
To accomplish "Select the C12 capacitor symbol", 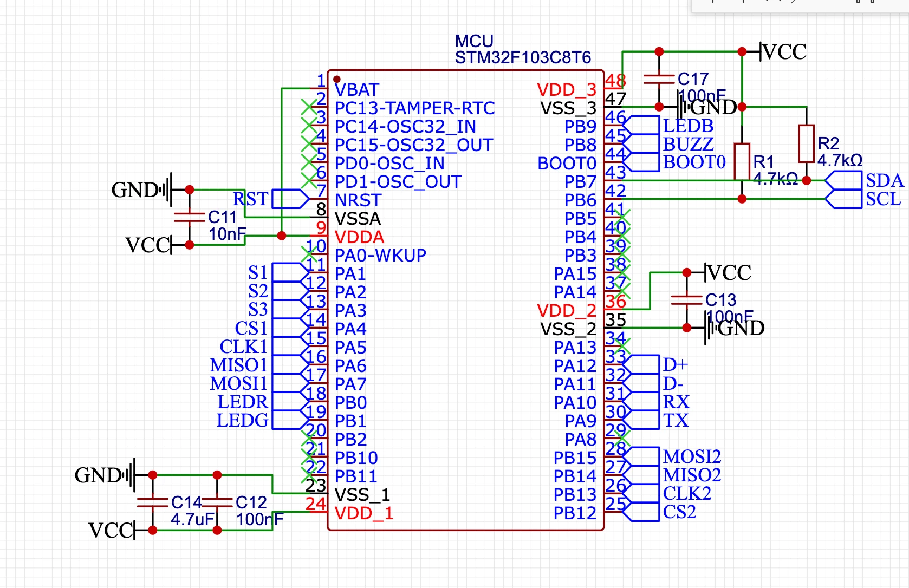I will tap(217, 502).
